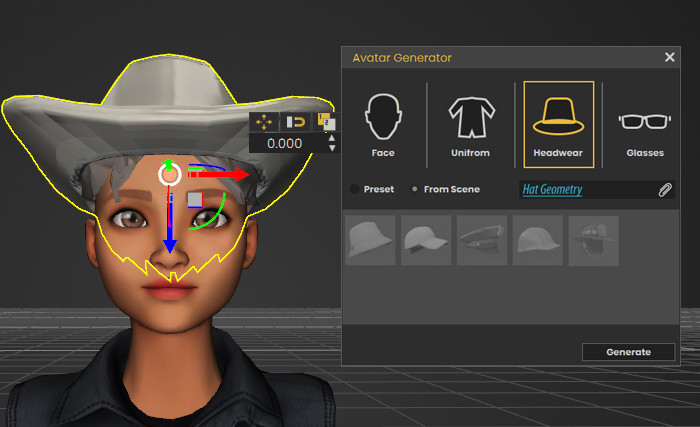Click the blue downward axis gizmo arrow

(169, 222)
